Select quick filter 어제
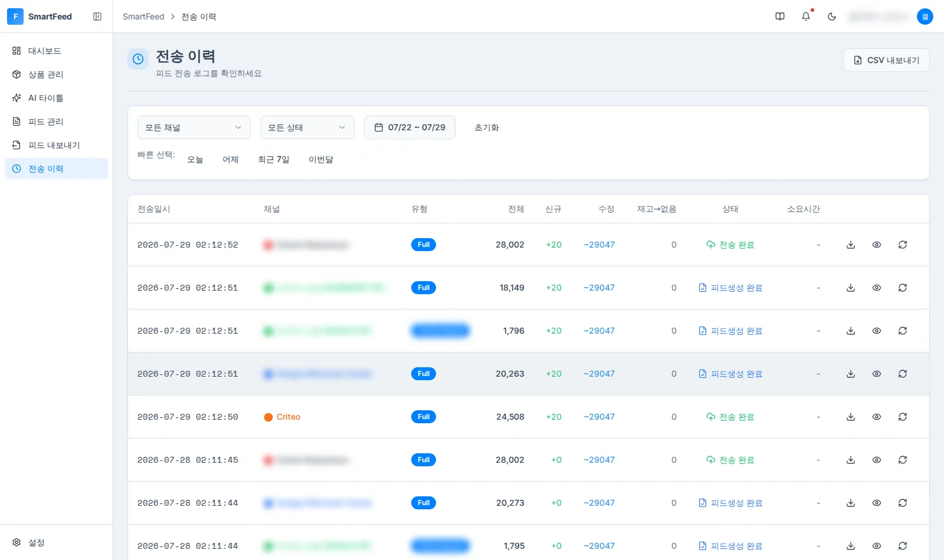The width and height of the screenshot is (944, 560). 231,159
